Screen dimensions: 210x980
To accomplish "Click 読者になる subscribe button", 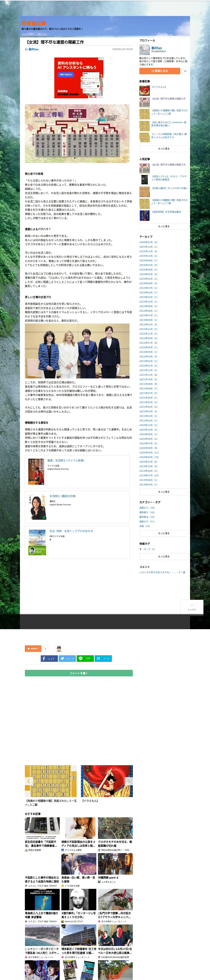I will [159, 71].
